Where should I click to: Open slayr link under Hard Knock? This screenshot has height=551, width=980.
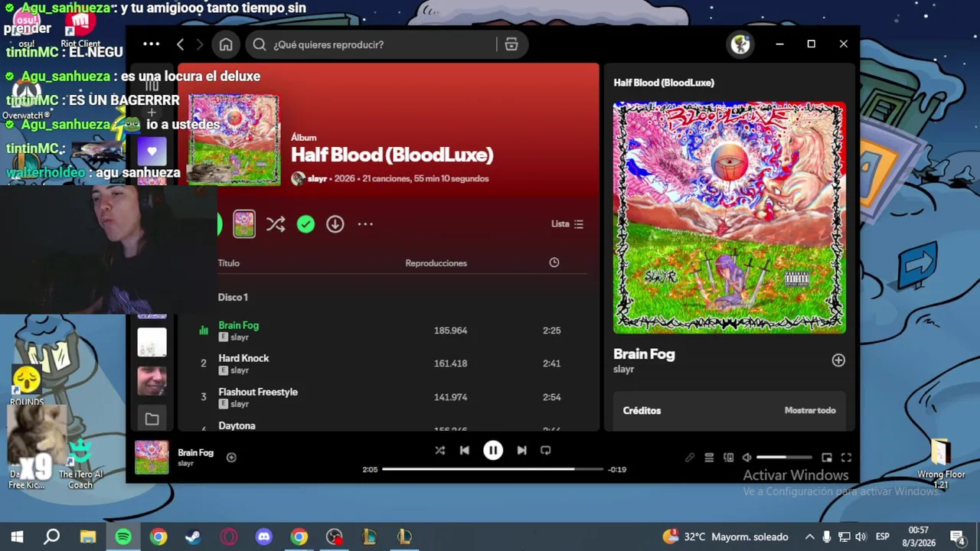240,370
